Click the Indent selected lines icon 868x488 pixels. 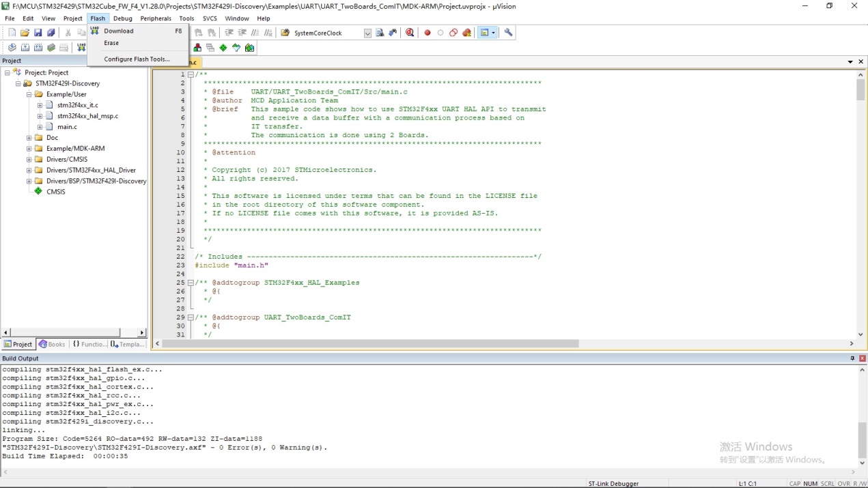click(229, 33)
